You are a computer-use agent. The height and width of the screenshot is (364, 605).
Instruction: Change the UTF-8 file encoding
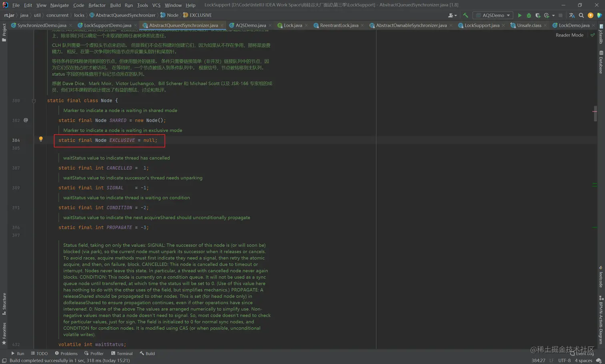564,360
